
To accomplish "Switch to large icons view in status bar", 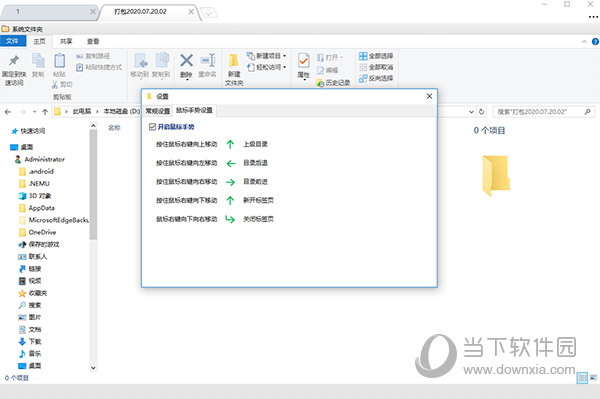I will [593, 378].
